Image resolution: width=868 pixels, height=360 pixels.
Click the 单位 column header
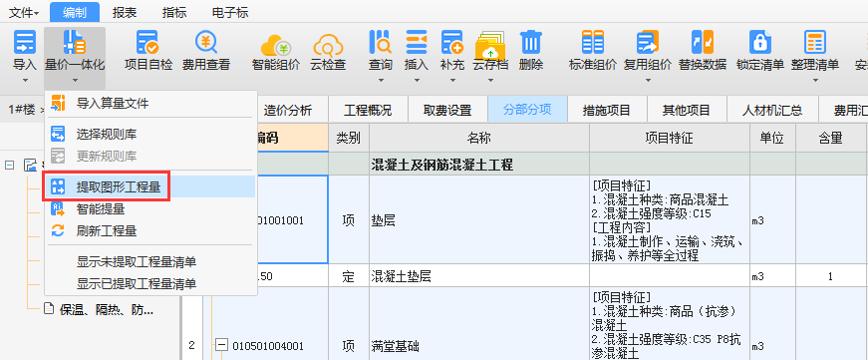tap(772, 138)
